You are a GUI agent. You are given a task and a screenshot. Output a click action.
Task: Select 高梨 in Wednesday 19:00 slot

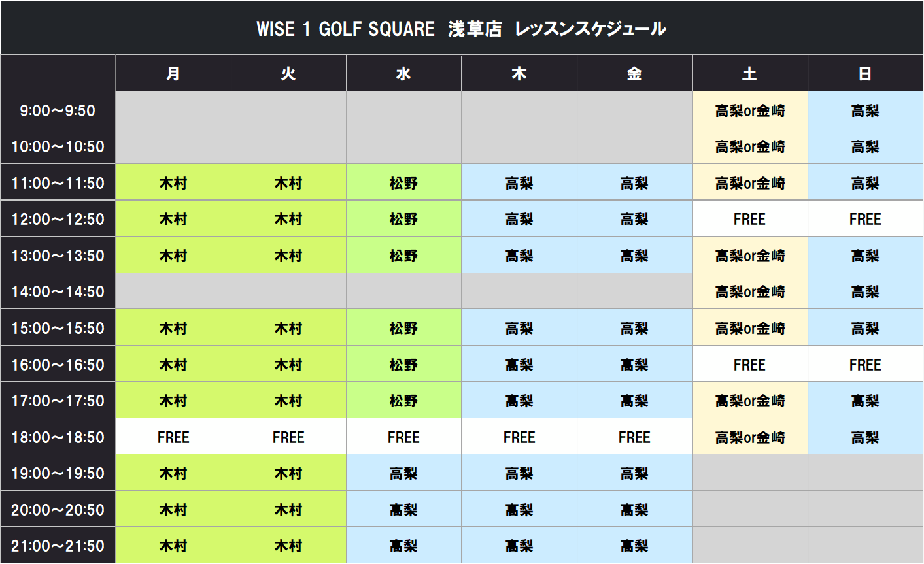click(403, 473)
